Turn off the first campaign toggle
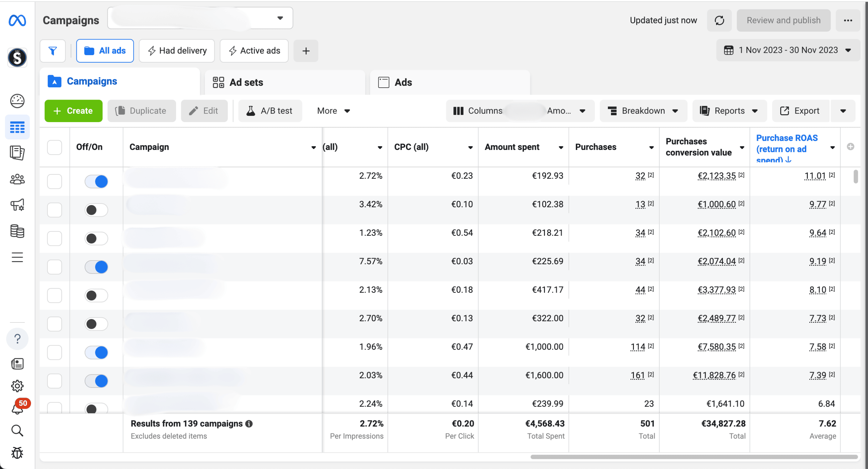 pyautogui.click(x=97, y=182)
